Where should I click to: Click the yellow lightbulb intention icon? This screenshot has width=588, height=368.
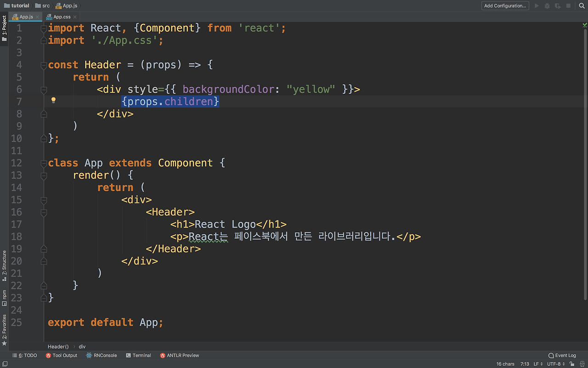pyautogui.click(x=53, y=100)
